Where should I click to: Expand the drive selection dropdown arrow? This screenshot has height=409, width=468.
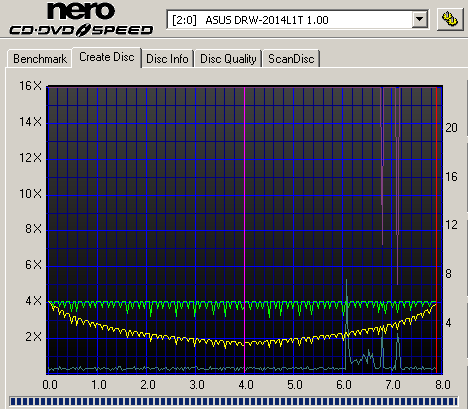[x=419, y=20]
